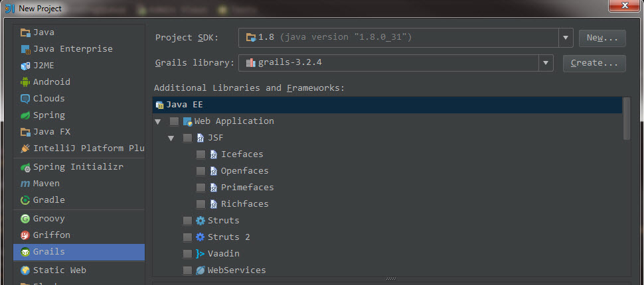
Task: Select the Java project type icon
Action: pyautogui.click(x=25, y=32)
